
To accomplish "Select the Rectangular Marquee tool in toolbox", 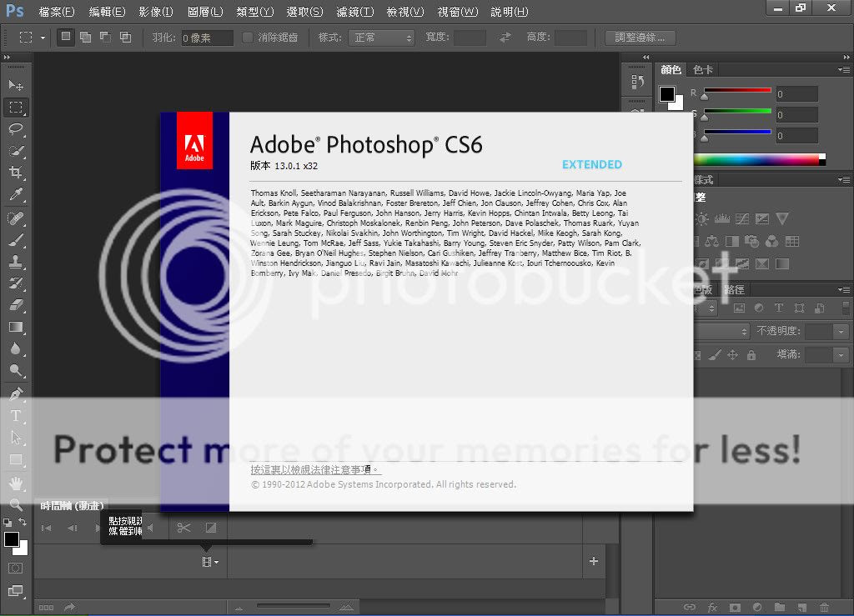I will [16, 108].
